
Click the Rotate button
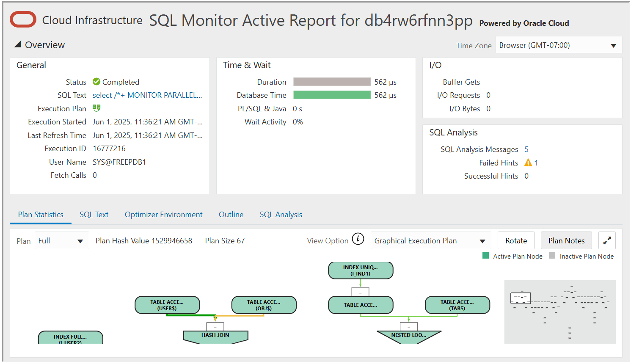pos(516,240)
